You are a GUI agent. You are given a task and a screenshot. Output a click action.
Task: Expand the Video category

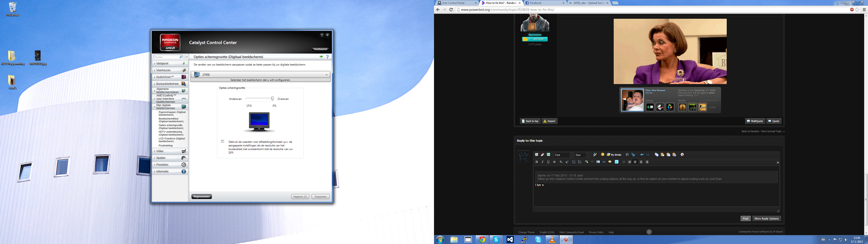tap(160, 151)
